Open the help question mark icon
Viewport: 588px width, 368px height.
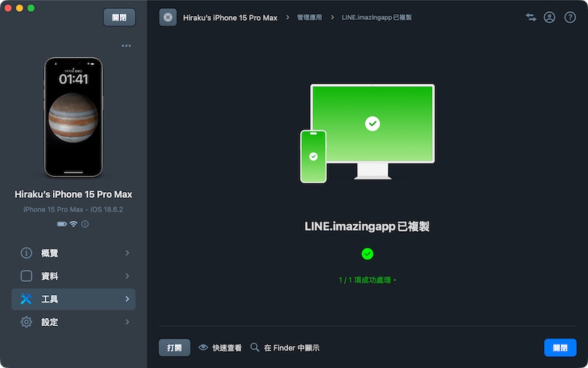tap(570, 17)
